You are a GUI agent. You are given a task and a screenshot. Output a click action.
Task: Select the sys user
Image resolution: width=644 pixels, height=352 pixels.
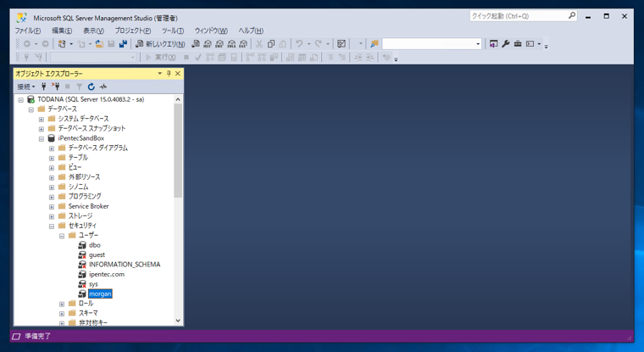[94, 284]
